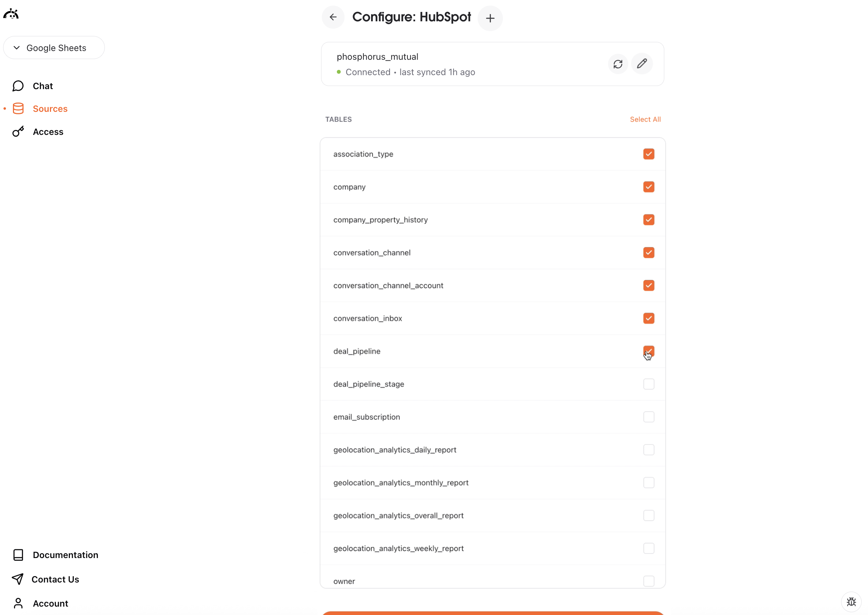Click the back arrow beside Configure: HubSpot
Screen dimensions: 868x615
[x=333, y=17]
